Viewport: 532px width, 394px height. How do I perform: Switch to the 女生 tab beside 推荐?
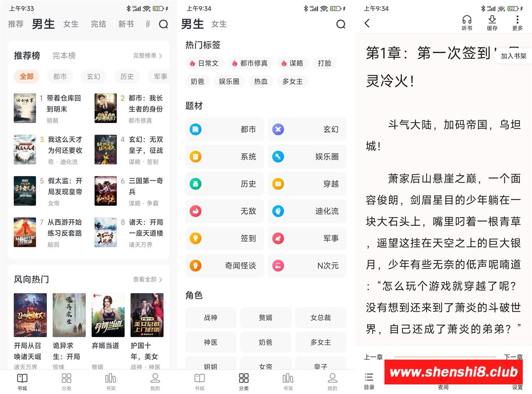[x=71, y=24]
